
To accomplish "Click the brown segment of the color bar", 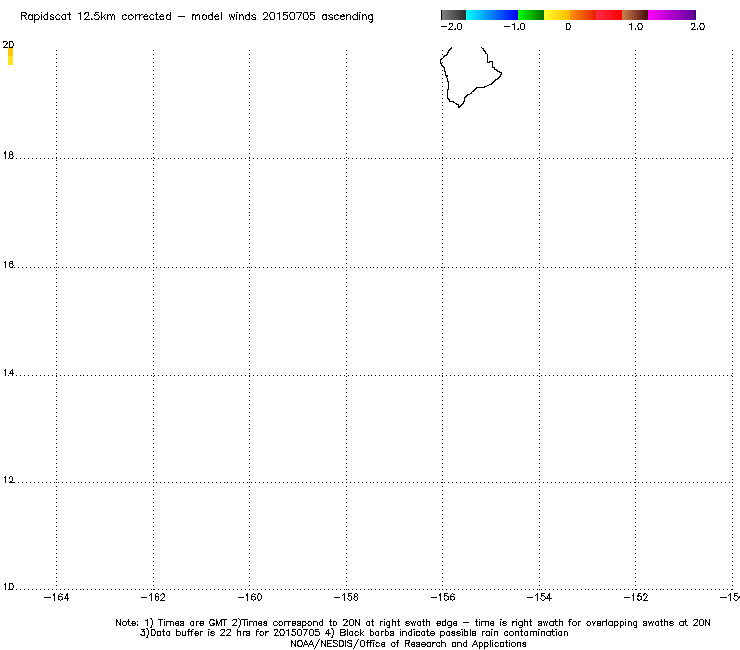I will (x=635, y=15).
